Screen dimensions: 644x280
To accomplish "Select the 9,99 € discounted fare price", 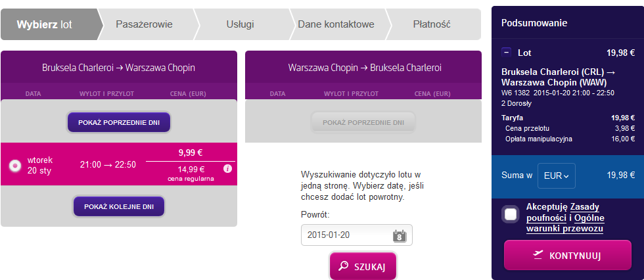I will pyautogui.click(x=190, y=152).
